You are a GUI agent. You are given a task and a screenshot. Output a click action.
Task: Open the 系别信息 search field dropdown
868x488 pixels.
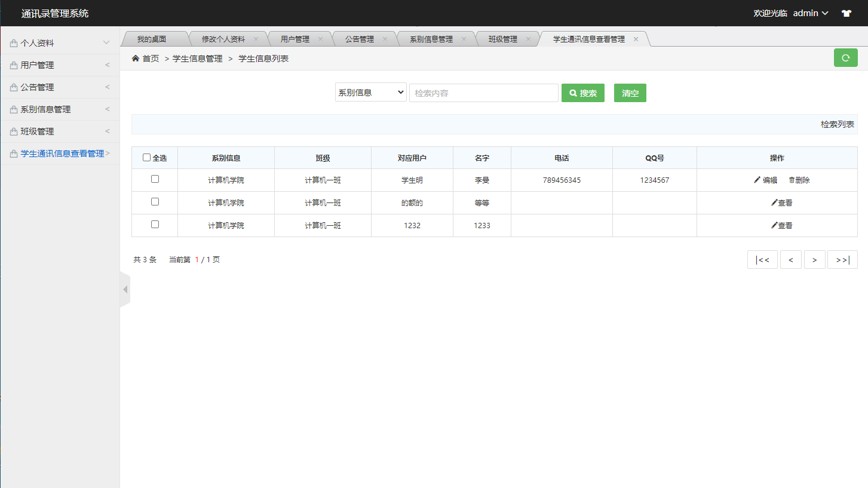pyautogui.click(x=370, y=93)
